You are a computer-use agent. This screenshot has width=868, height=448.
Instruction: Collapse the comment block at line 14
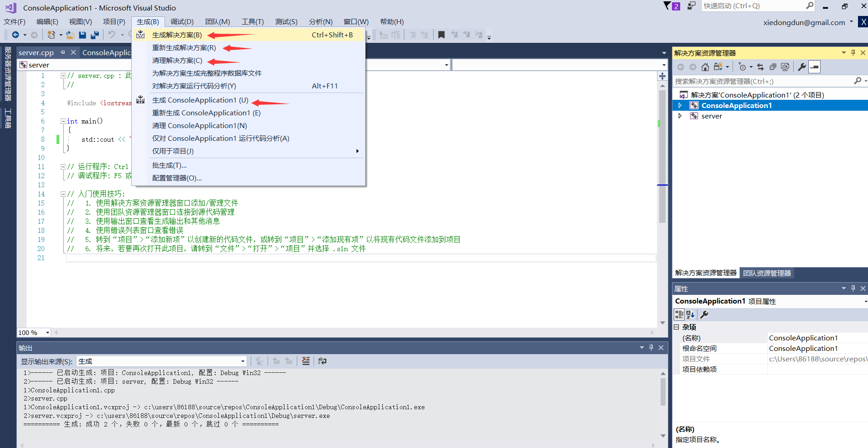tap(63, 194)
